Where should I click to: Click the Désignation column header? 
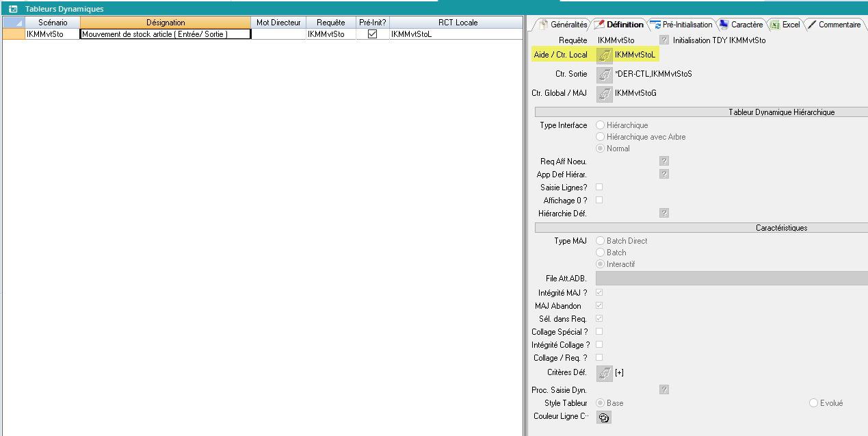[x=166, y=23]
